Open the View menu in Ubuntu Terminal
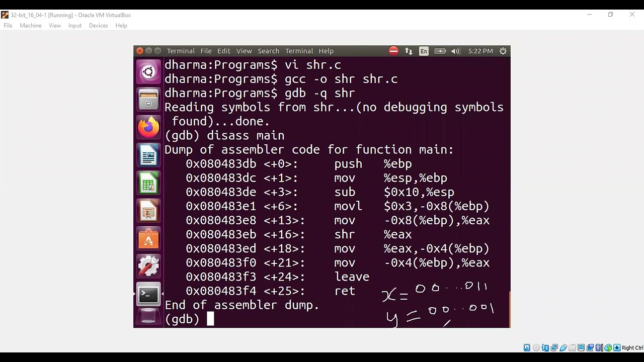The height and width of the screenshot is (362, 644). [x=244, y=51]
